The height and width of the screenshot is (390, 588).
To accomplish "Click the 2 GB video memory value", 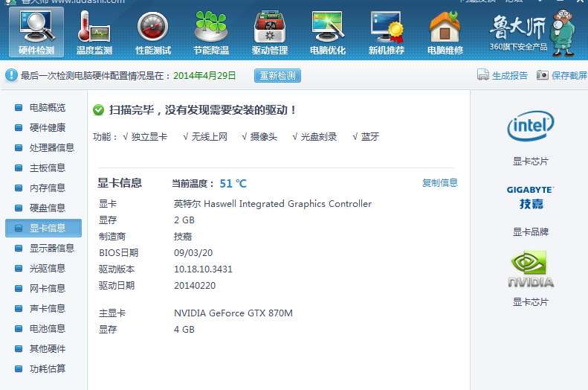I will [184, 220].
